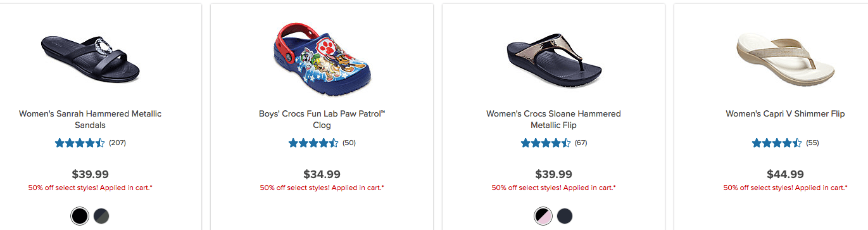The height and width of the screenshot is (230, 868).
Task: Open the 207 reviews count link
Action: pyautogui.click(x=118, y=143)
